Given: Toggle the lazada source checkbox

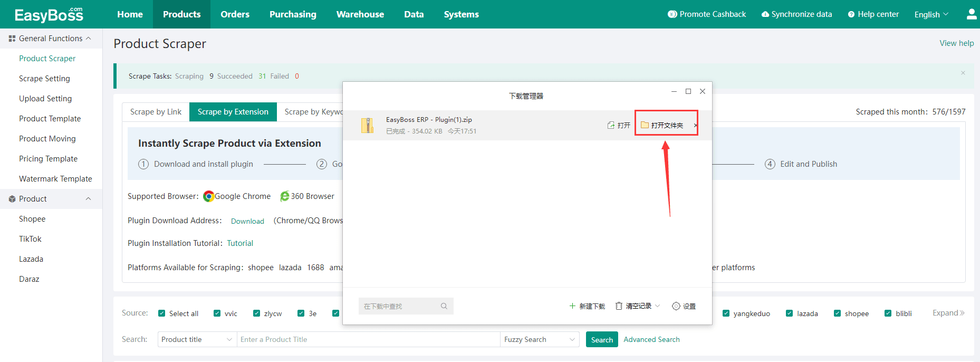Looking at the screenshot, I should [x=790, y=313].
